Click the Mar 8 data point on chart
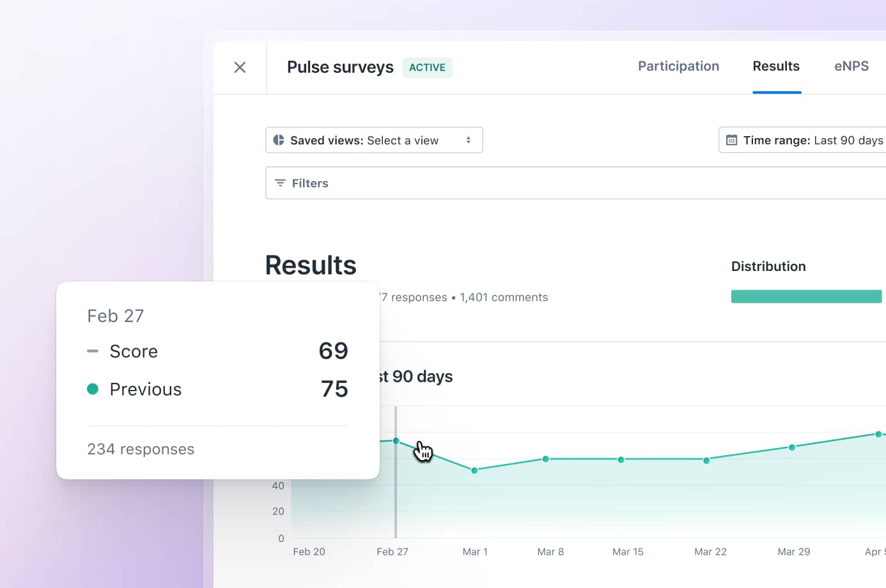The height and width of the screenshot is (588, 886). pos(545,459)
